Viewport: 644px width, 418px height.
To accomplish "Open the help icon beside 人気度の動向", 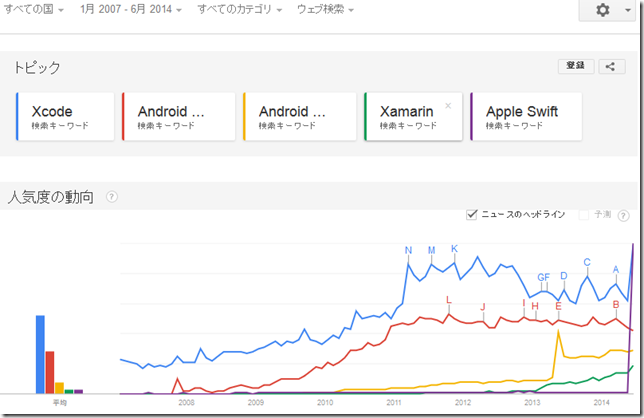I will point(112,197).
